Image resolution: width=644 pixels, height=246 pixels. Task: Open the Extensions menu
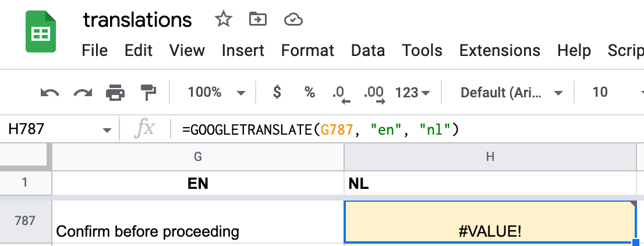[x=500, y=50]
